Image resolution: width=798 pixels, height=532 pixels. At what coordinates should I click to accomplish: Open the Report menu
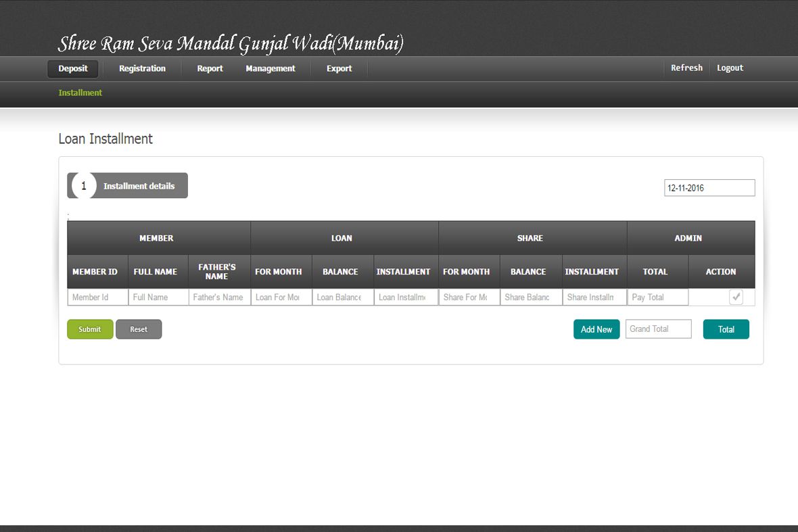210,69
